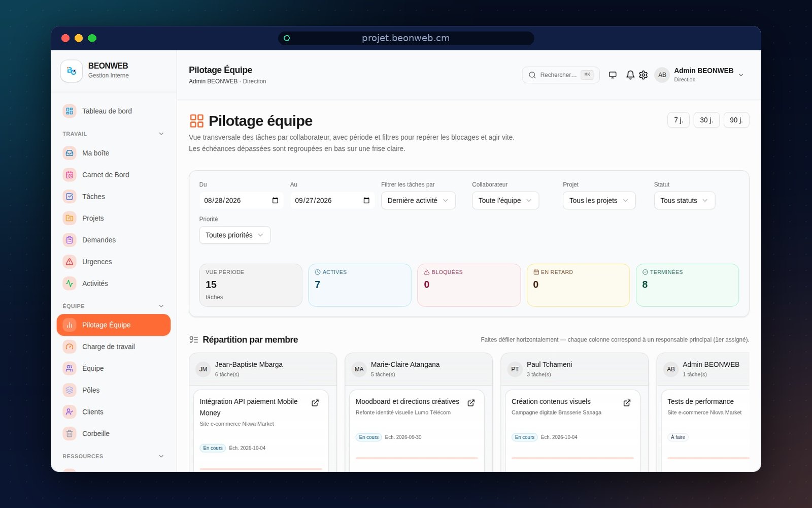Click the Clients user icon
The image size is (812, 508).
point(70,411)
